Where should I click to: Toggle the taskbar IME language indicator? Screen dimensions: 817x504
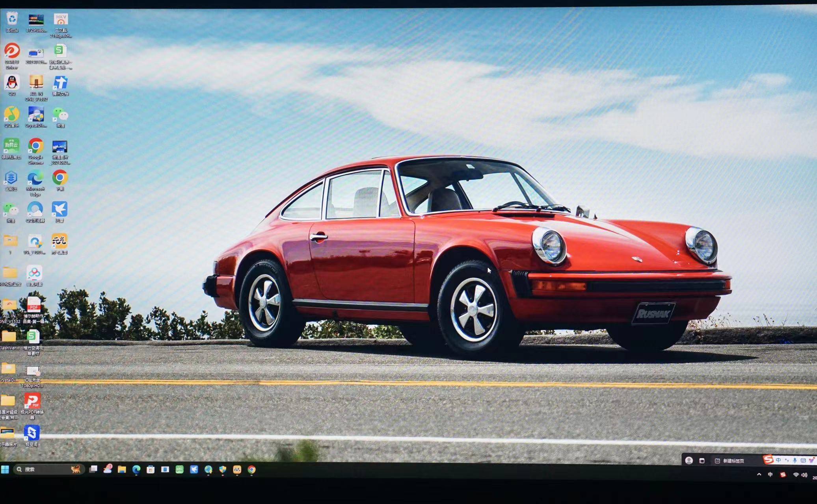[770, 475]
